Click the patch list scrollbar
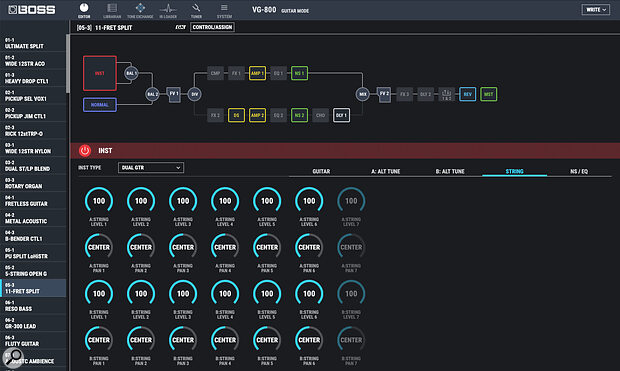 click(x=68, y=63)
